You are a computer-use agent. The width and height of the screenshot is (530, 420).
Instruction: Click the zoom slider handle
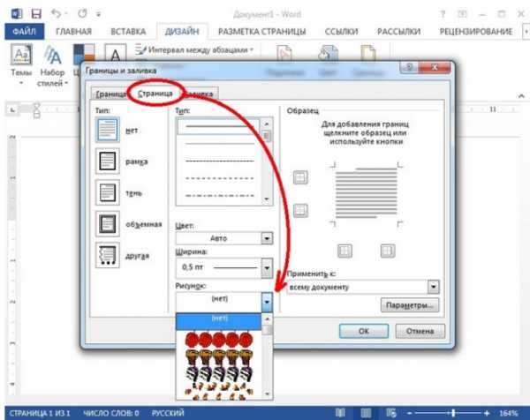coord(453,413)
